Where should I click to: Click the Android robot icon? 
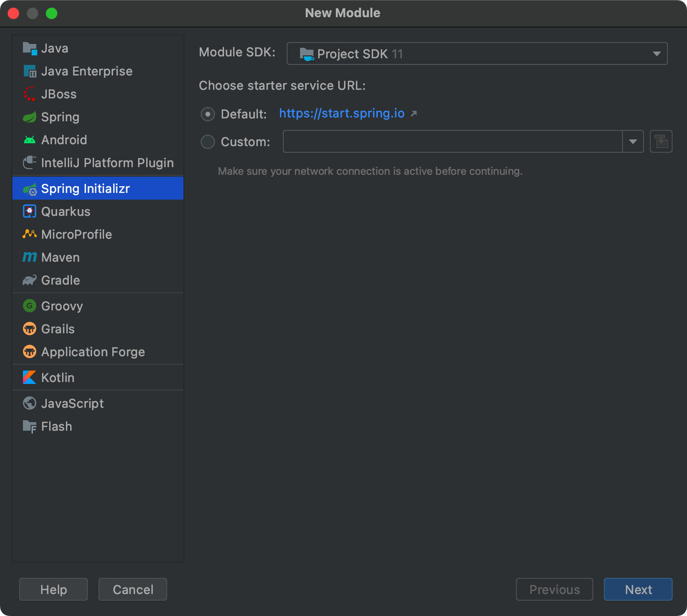tap(30, 140)
